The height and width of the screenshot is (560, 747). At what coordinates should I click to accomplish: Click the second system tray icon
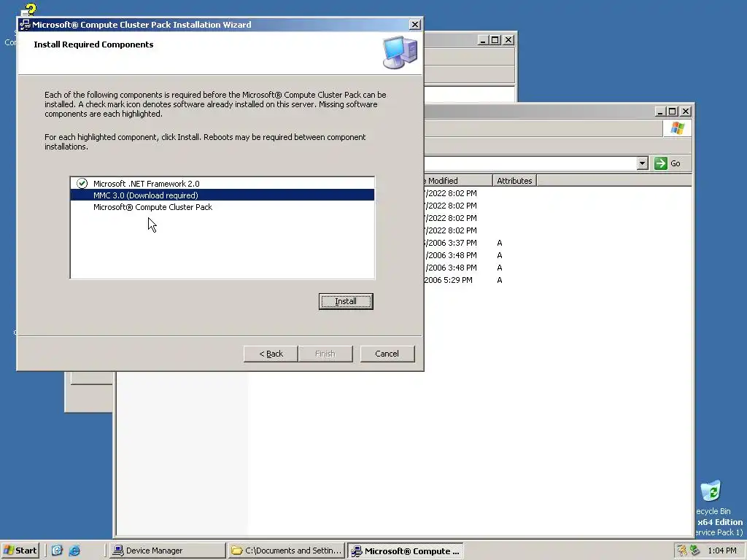(694, 551)
